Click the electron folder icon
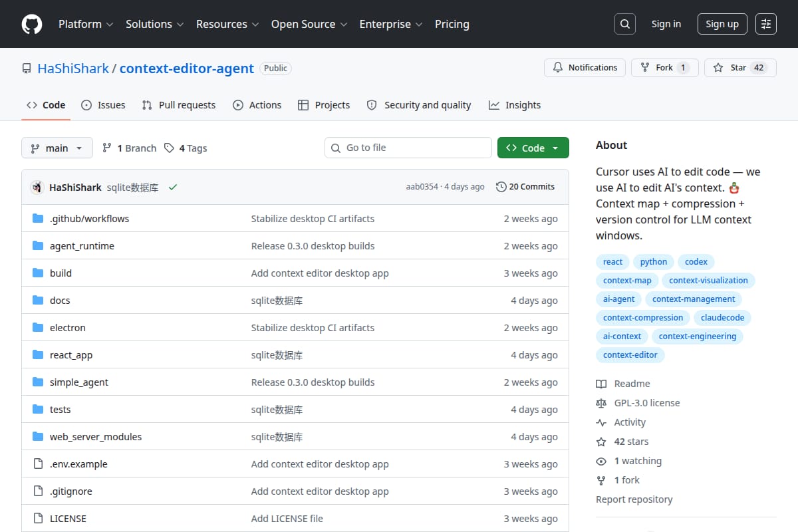The height and width of the screenshot is (532, 798). pyautogui.click(x=38, y=328)
